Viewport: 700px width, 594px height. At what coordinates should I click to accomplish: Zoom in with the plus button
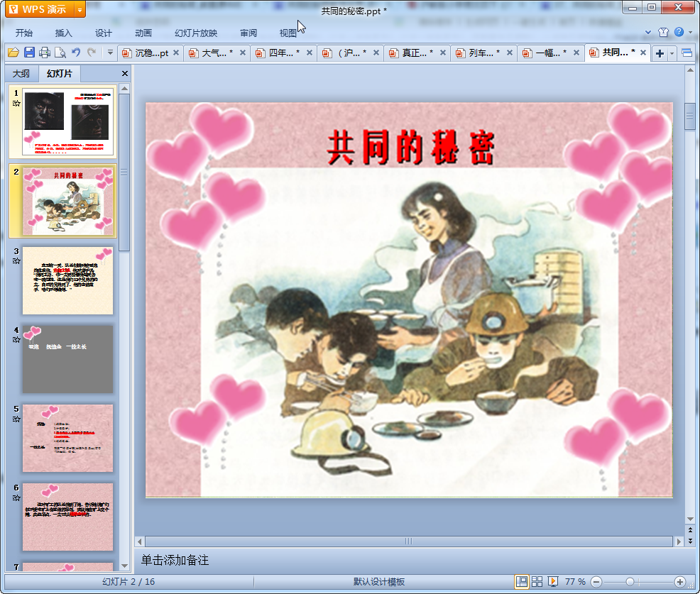coord(679,581)
